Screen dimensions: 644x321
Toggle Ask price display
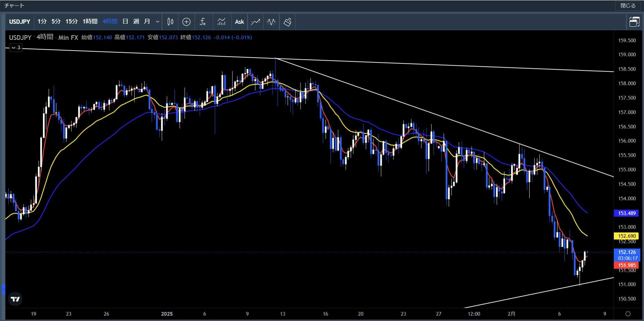[x=239, y=22]
